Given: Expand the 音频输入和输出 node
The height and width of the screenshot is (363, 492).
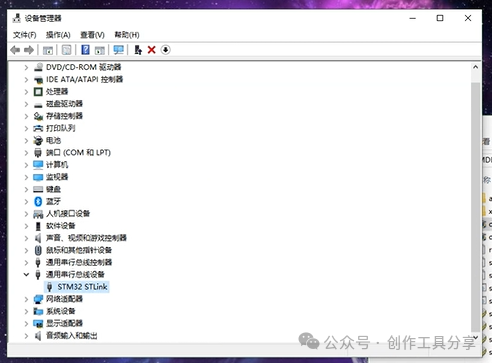Looking at the screenshot, I should 26,336.
